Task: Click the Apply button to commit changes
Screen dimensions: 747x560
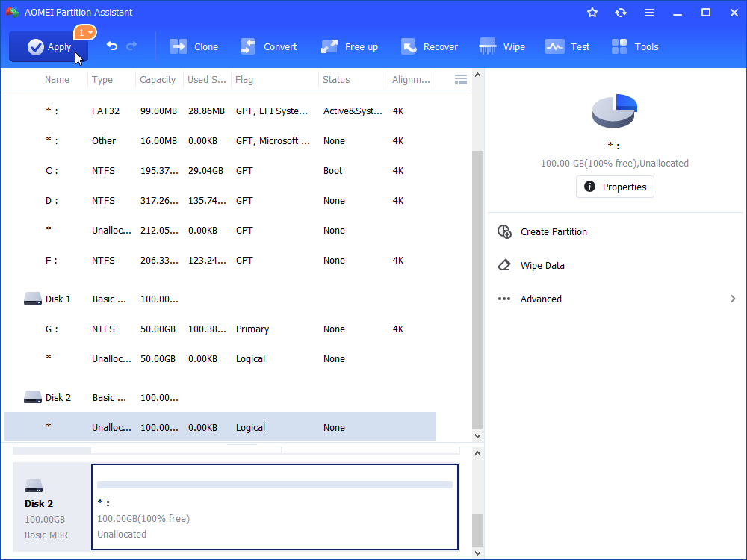Action: pyautogui.click(x=49, y=47)
